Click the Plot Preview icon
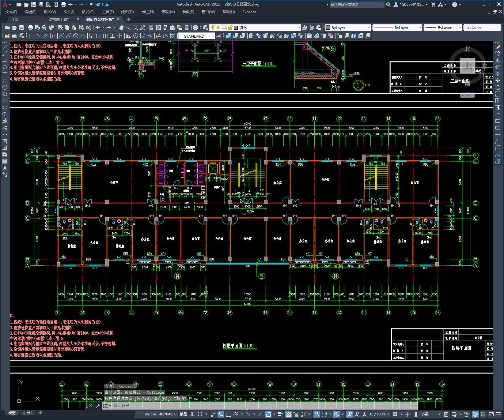This screenshot has width=504, height=420. point(37,28)
